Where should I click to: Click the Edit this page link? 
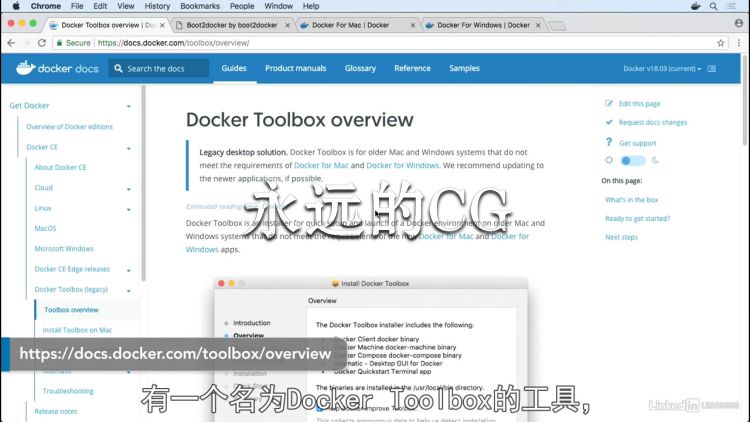point(640,103)
